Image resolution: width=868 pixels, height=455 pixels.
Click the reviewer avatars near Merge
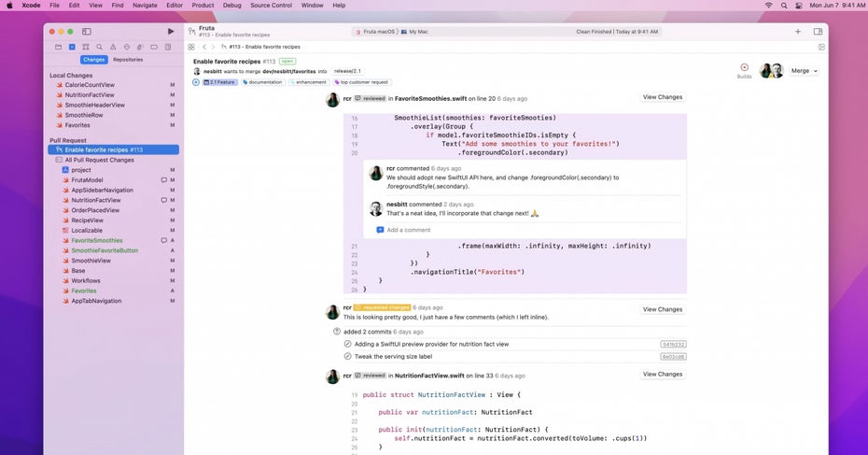[x=772, y=70]
